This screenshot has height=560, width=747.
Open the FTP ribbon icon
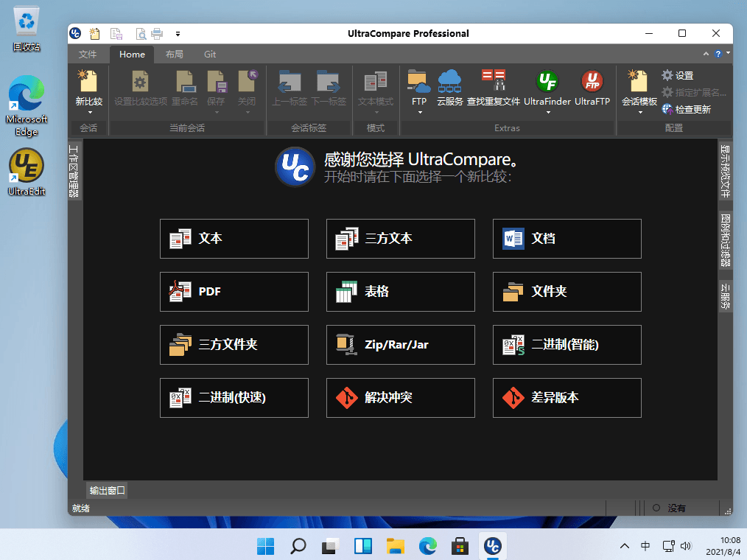click(419, 82)
